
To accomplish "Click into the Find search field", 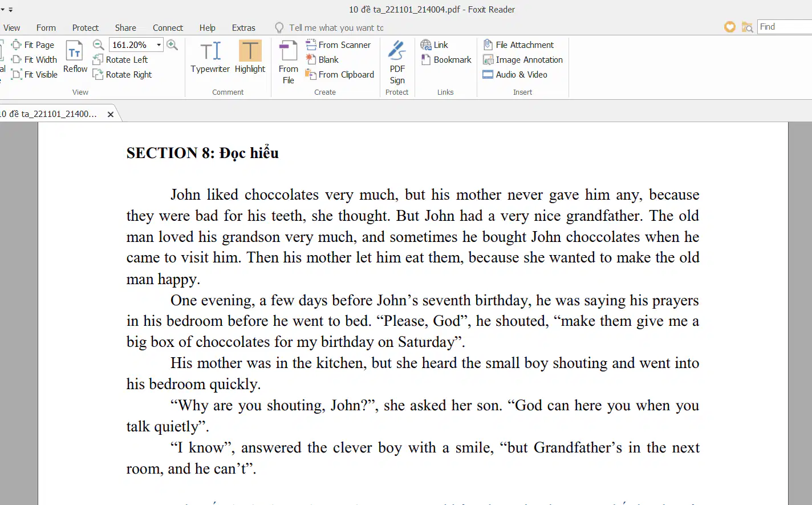I will tap(785, 27).
